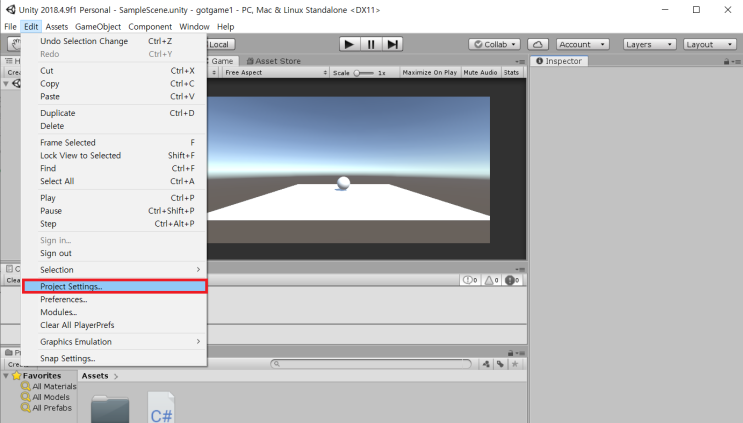Viewport: 743px width, 423px height.
Task: Toggle Maximize On Play
Action: click(429, 72)
